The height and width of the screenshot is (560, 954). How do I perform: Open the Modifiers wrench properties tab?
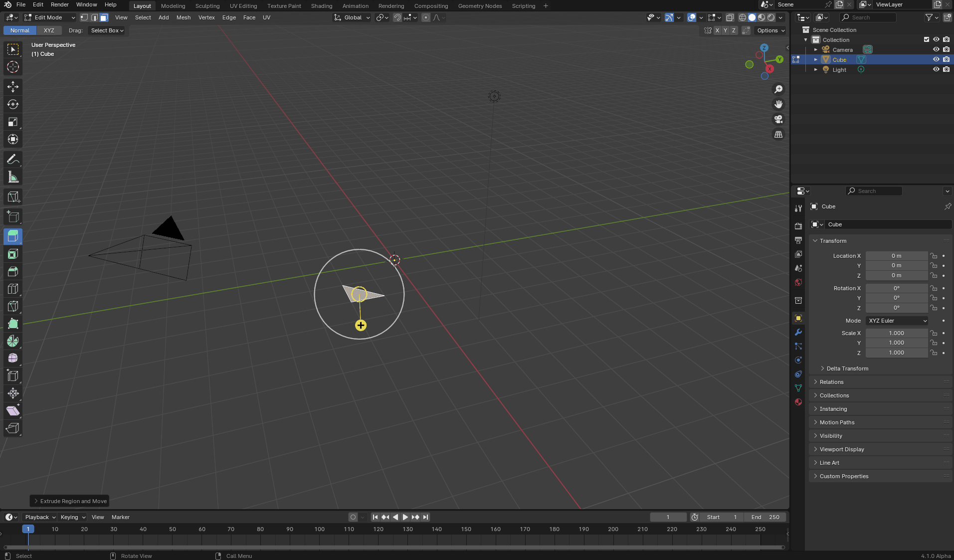798,332
